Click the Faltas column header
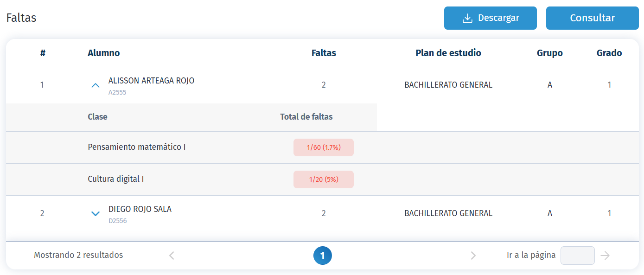The height and width of the screenshot is (275, 644). pos(324,53)
